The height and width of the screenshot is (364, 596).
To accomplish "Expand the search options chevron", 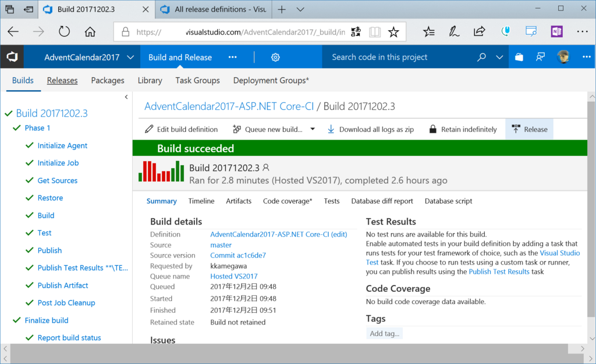I will tap(499, 58).
